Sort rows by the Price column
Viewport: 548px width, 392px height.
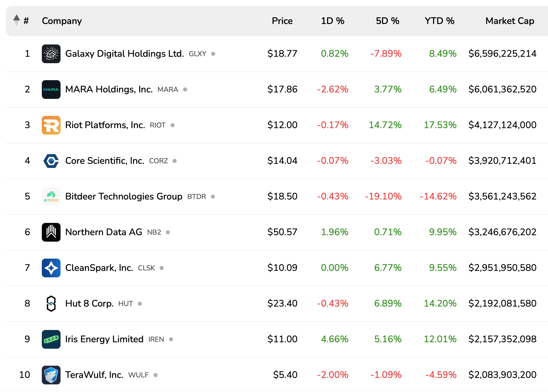[282, 20]
